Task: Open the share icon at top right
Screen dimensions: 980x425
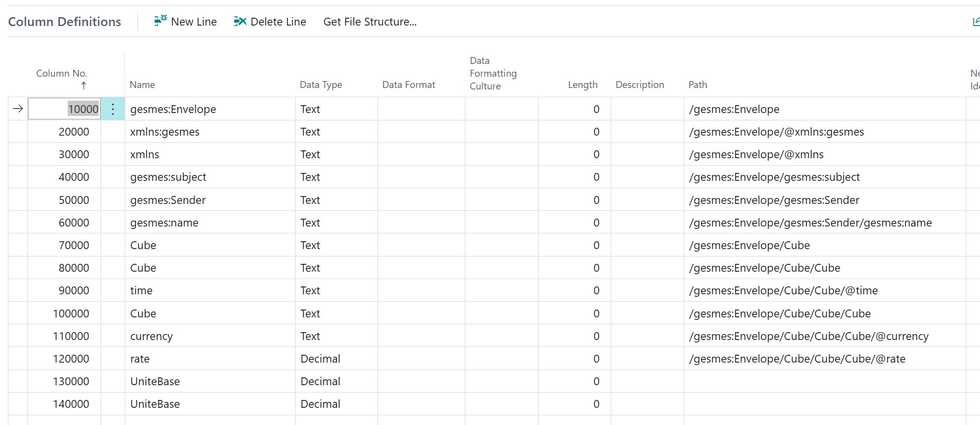Action: click(975, 22)
